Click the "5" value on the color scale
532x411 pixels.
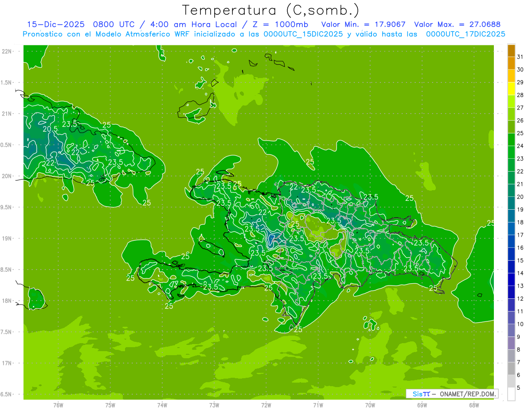[x=518, y=388]
